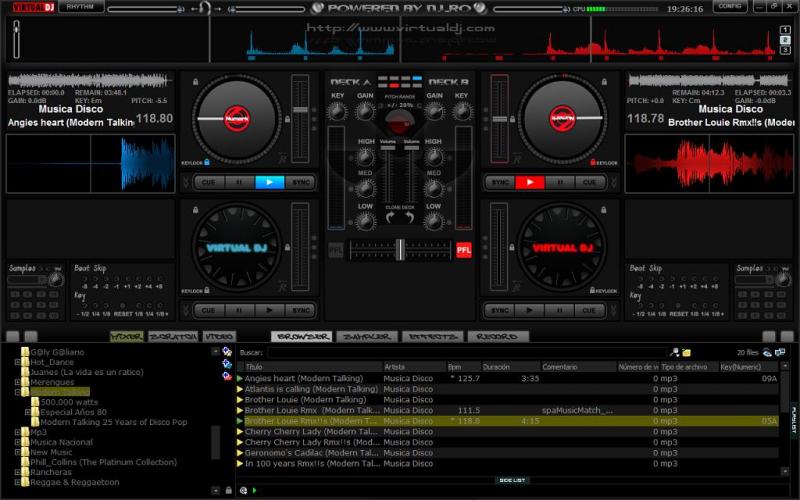Click headphone icon in top bar

tap(205, 8)
